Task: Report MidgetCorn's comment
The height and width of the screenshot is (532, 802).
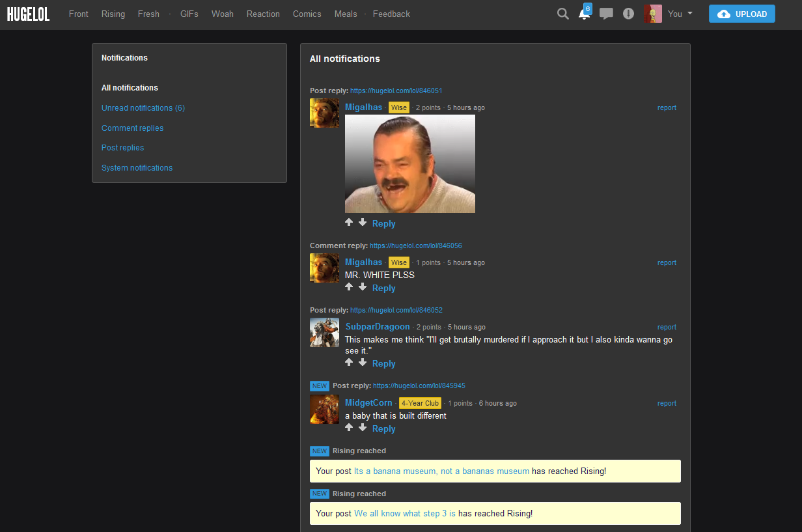Action: [667, 403]
